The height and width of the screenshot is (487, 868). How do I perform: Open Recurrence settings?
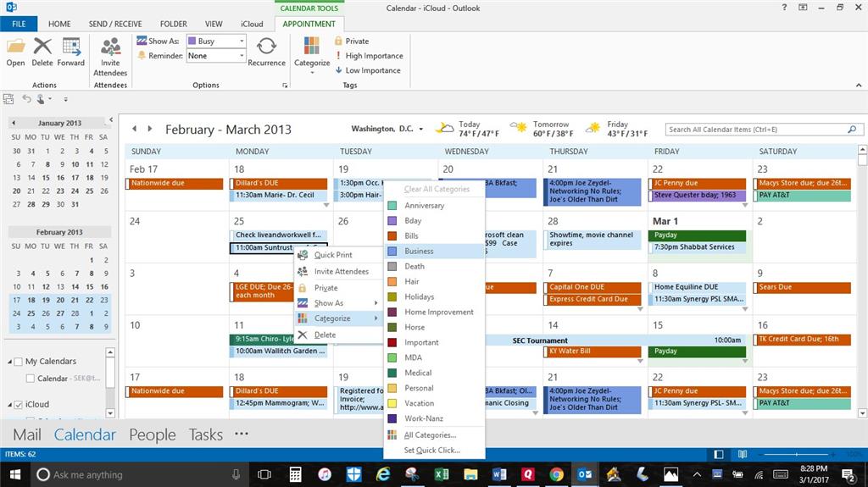(266, 52)
